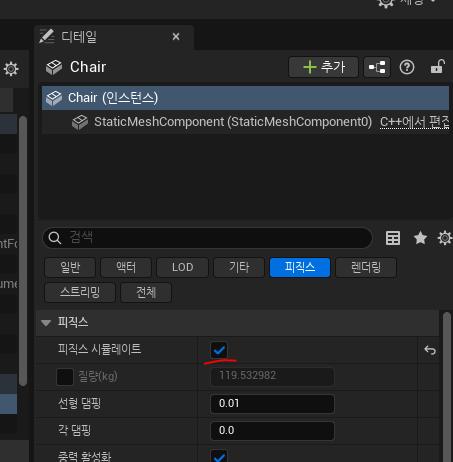Open the C++에서 편집 link
Viewport: 453px width, 462px height.
(x=415, y=122)
